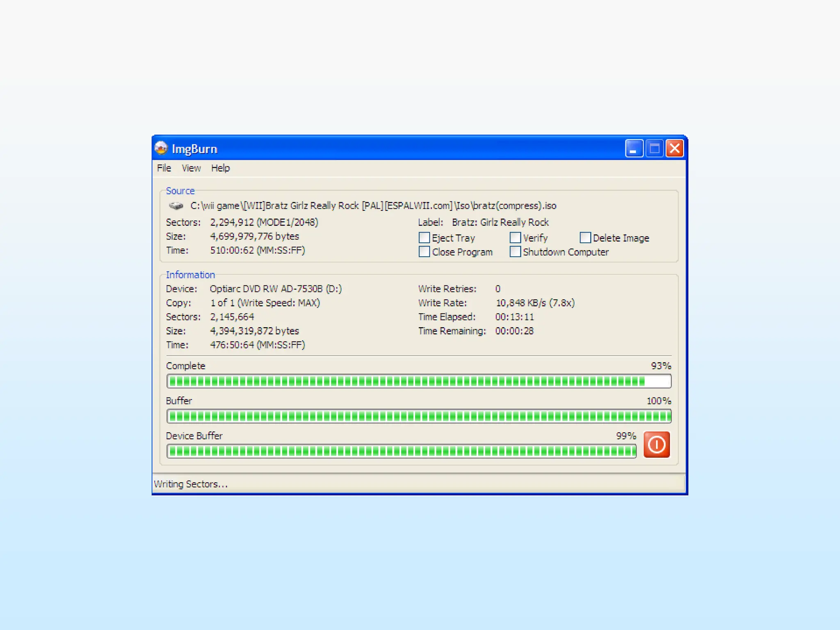Enable the Eject Tray checkbox

coord(425,238)
